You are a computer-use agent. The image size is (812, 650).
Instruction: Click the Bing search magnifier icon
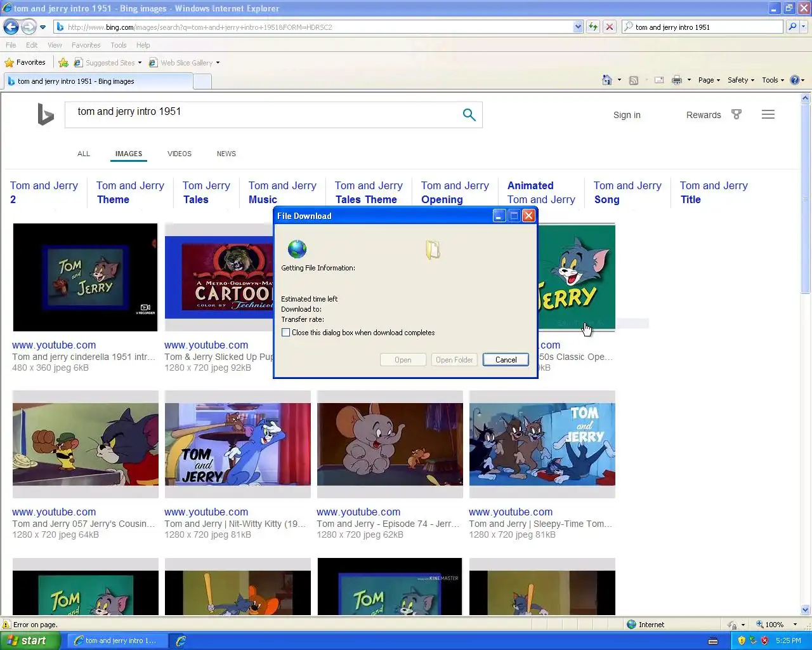469,115
